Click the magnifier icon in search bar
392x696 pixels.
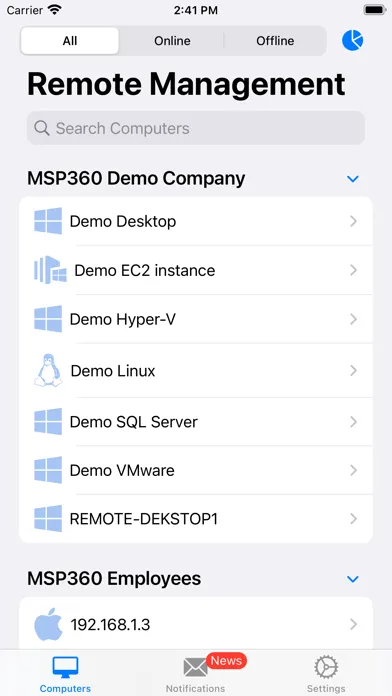(x=42, y=128)
